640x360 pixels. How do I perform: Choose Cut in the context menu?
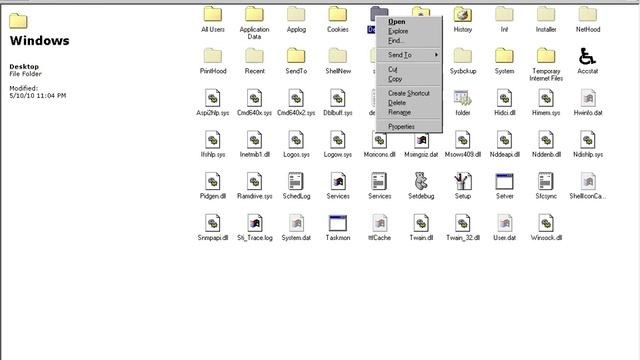click(409, 69)
